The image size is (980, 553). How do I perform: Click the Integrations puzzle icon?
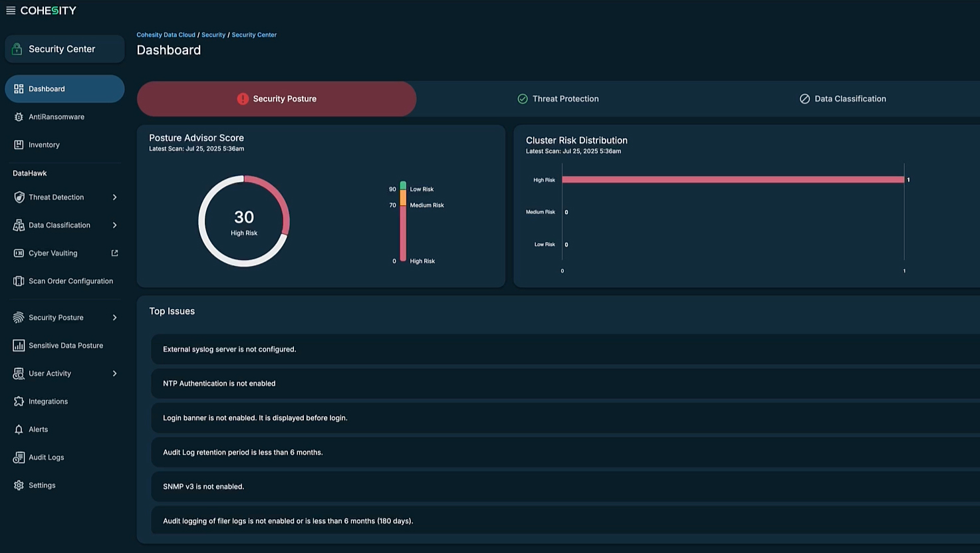(19, 401)
